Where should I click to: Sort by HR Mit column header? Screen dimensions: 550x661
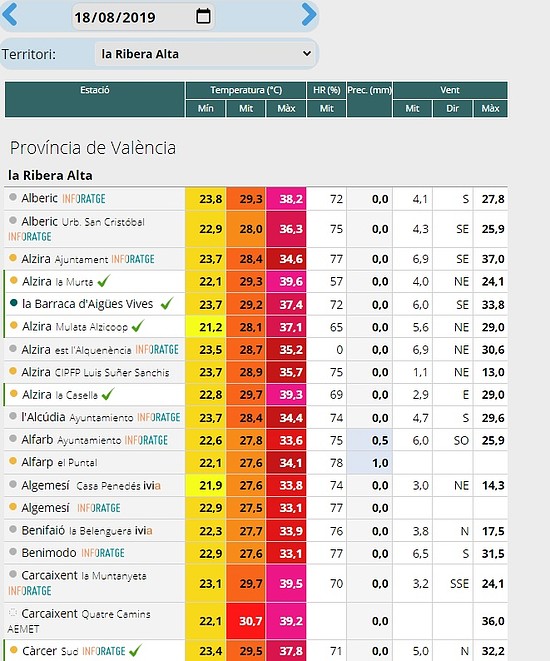pos(327,109)
